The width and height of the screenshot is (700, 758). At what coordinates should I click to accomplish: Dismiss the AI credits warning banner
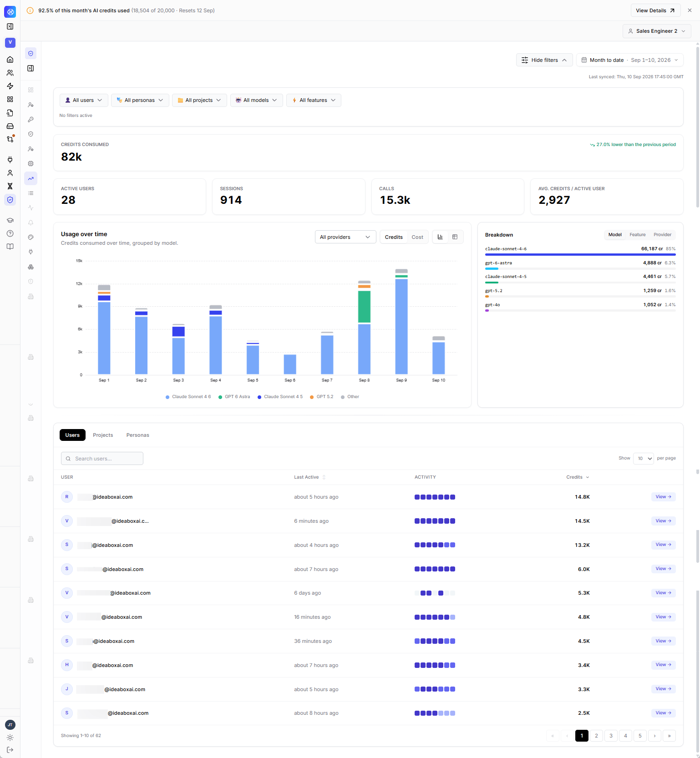pos(690,10)
